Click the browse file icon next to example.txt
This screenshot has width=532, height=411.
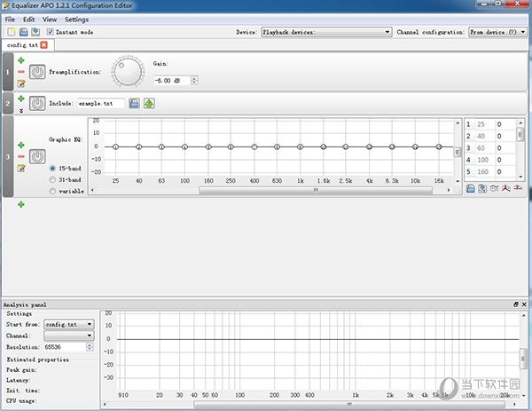tap(135, 103)
